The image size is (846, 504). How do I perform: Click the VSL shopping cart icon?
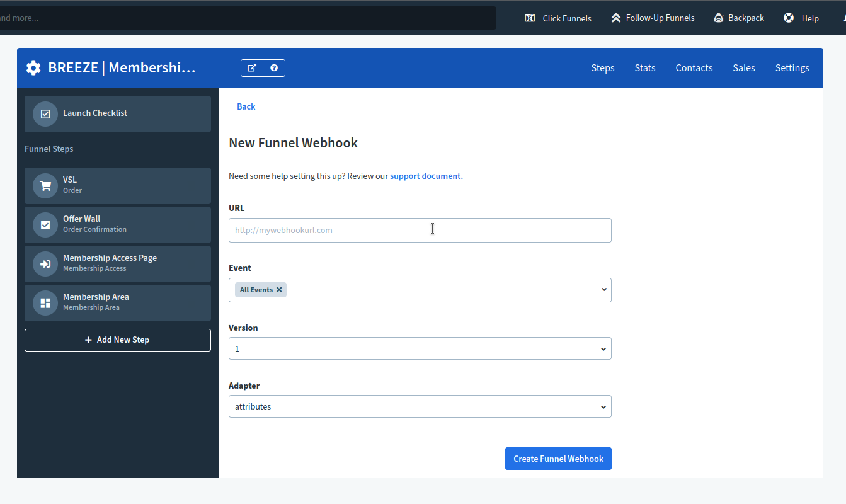(45, 186)
